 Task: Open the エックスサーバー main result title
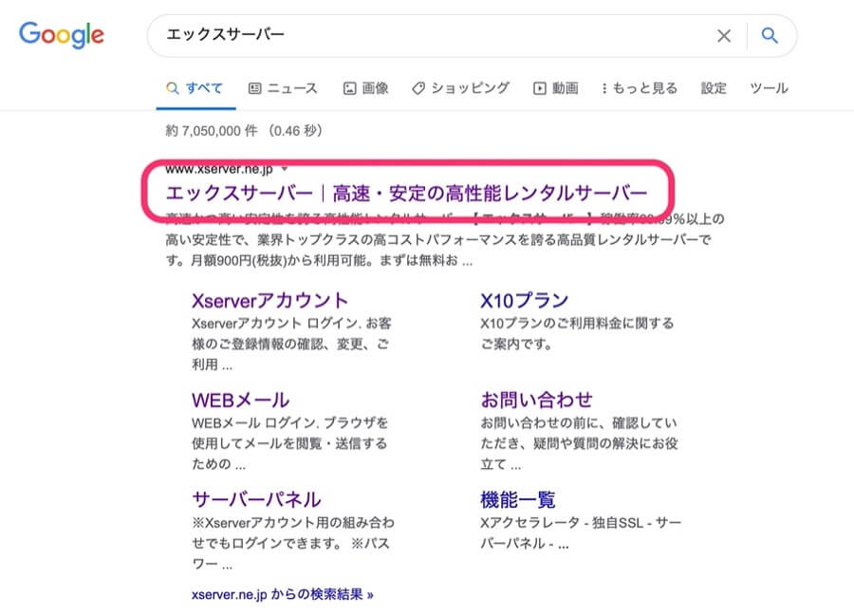point(406,194)
